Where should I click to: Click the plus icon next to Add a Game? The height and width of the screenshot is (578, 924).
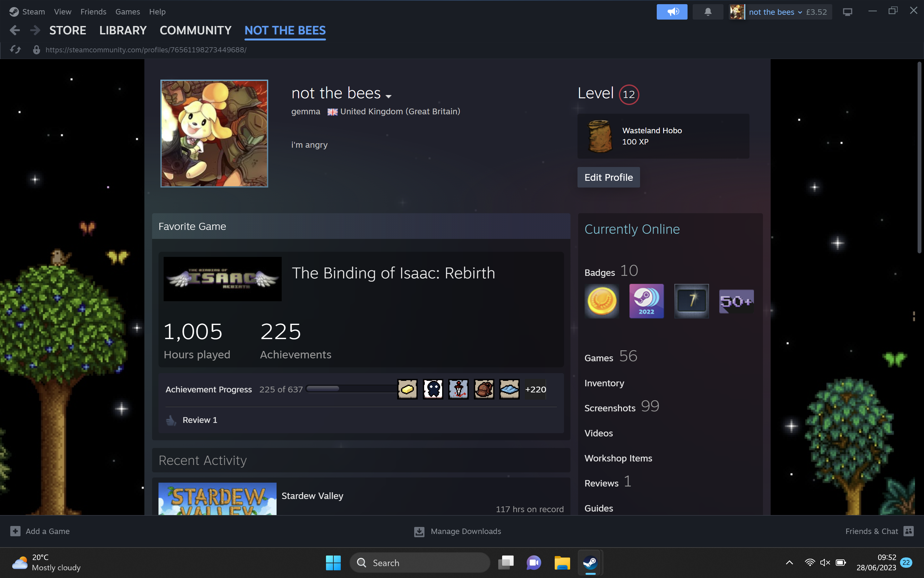pyautogui.click(x=15, y=531)
